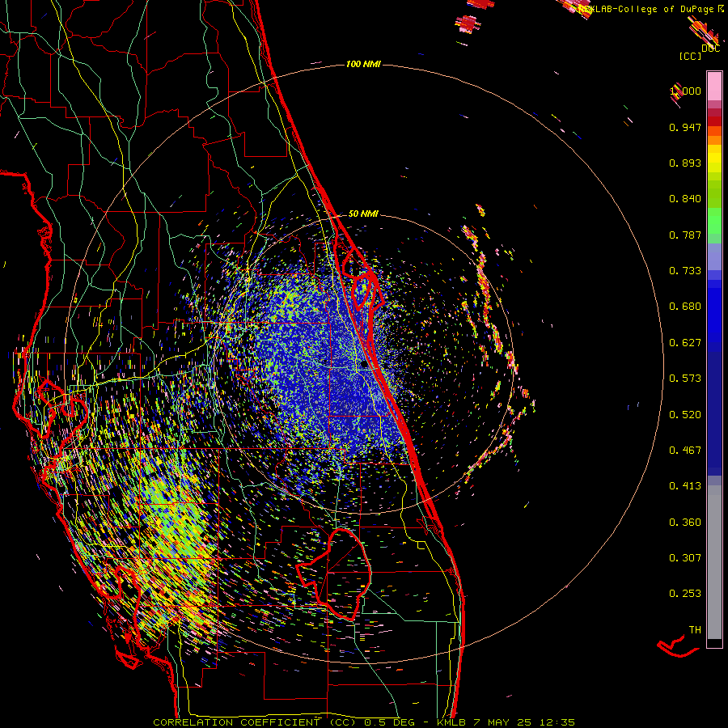Click the 0.733 legend value

(685, 271)
